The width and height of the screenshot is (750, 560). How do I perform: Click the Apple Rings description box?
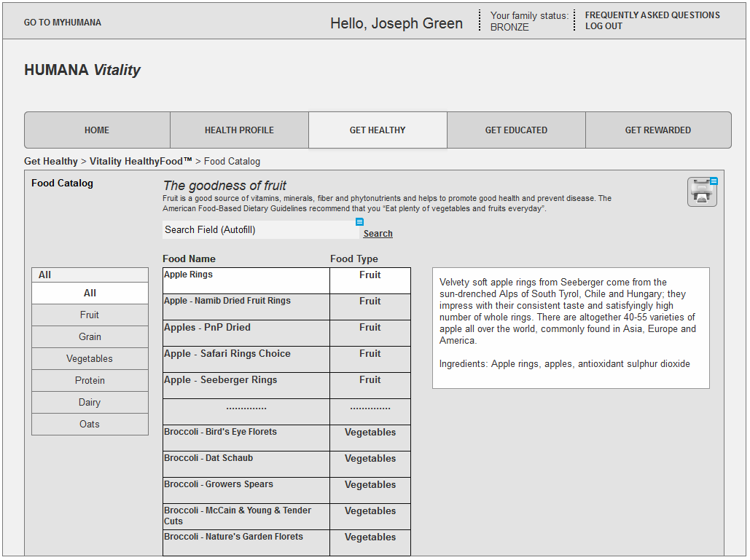click(571, 328)
